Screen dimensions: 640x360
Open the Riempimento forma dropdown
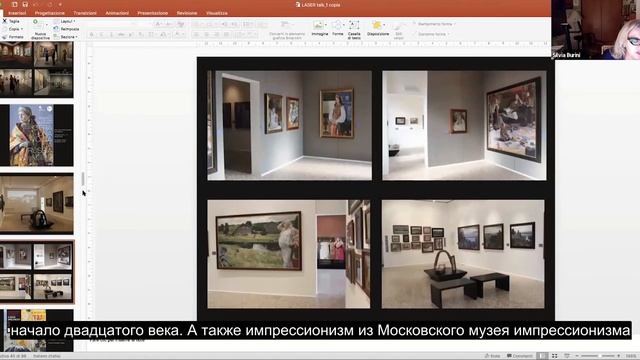coord(434,24)
